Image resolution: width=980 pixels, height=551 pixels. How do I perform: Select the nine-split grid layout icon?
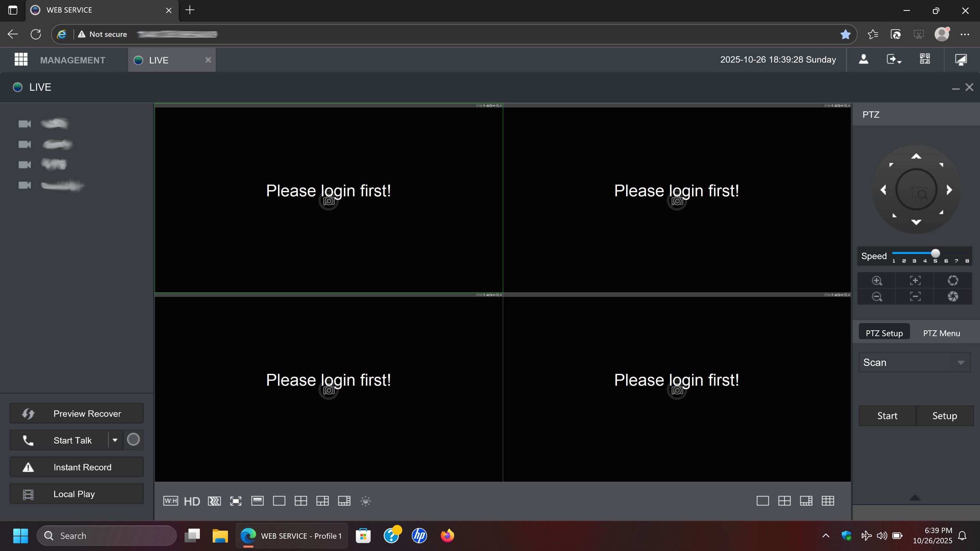click(x=828, y=501)
